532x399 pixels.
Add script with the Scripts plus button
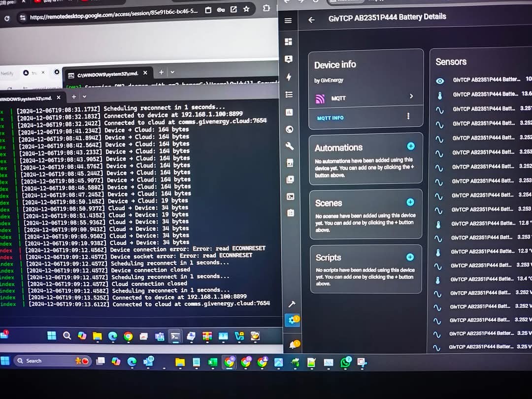(x=410, y=257)
